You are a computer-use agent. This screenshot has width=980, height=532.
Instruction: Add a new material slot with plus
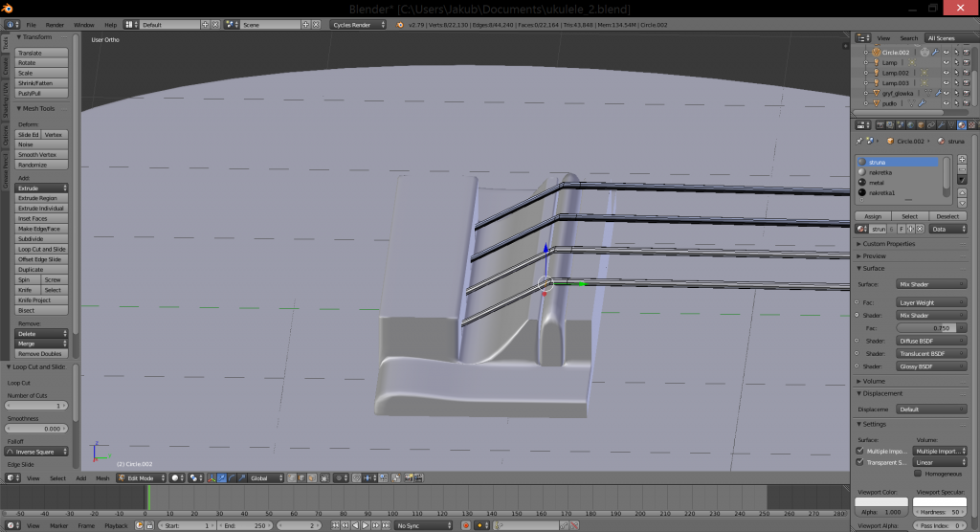coord(963,160)
